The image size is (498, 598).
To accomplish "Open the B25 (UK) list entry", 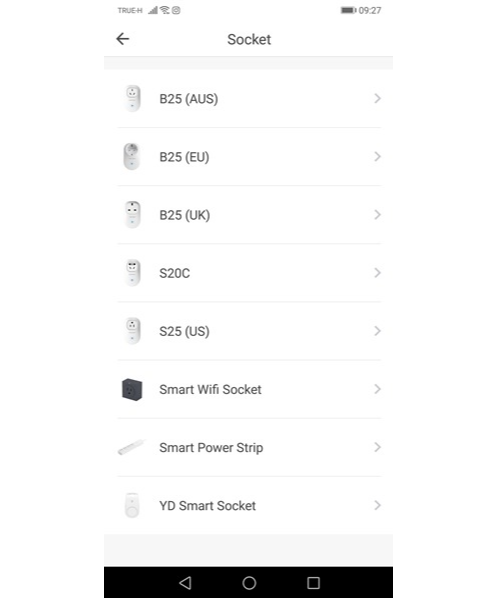I will pos(249,215).
